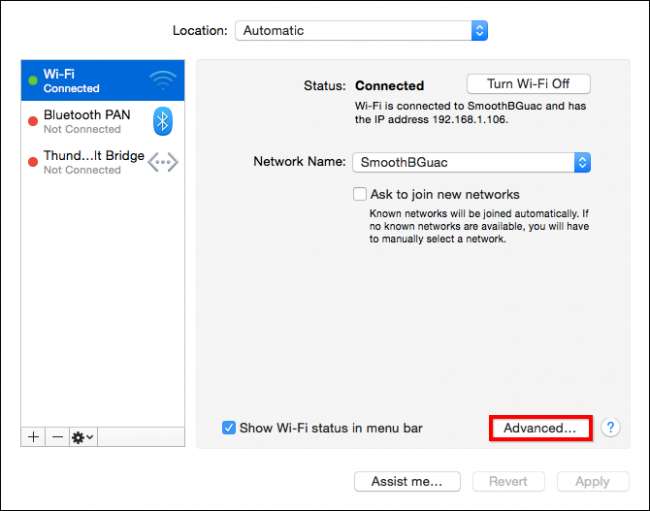Screen dimensions: 650x511
Task: Open the Location dropdown set to Automatic
Action: point(361,31)
